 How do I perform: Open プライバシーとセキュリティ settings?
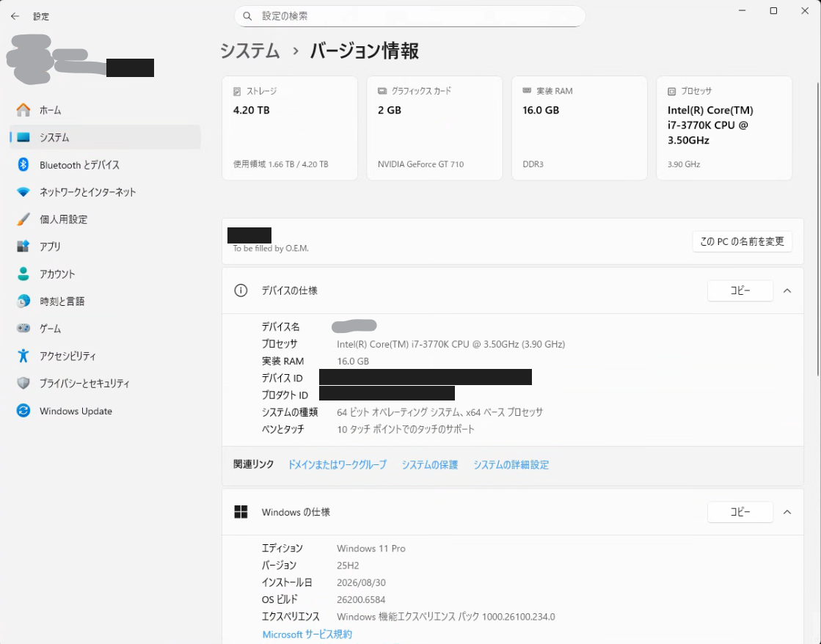[105, 384]
